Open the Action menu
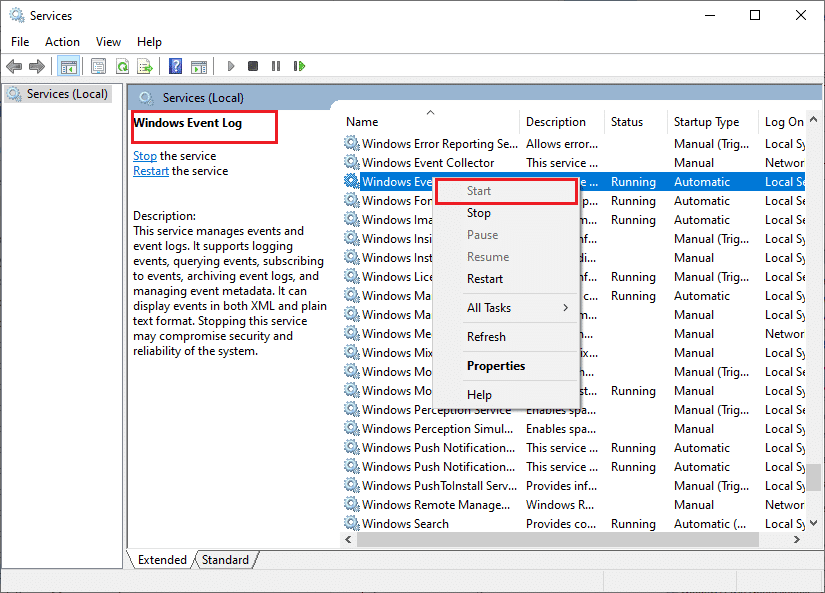This screenshot has width=825, height=593. click(x=62, y=42)
